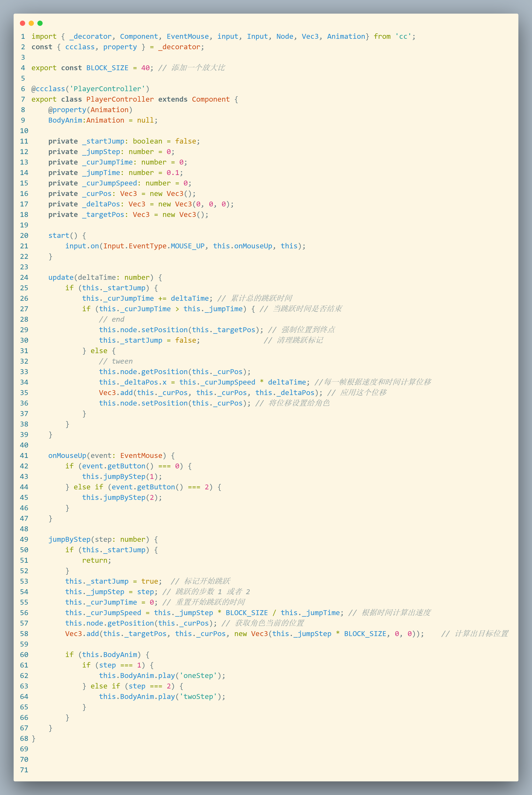Click the '// end' comment
This screenshot has height=795, width=532.
(112, 319)
